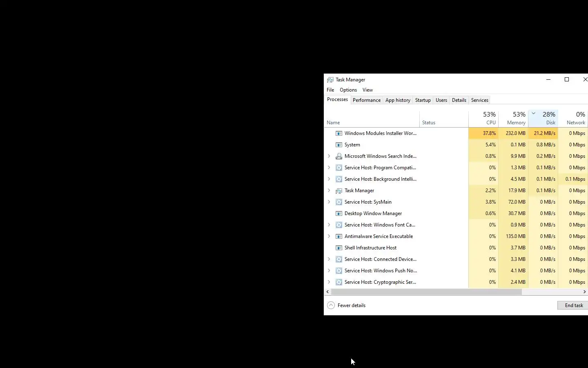Expand Service Host: Connected Devices group
Screen dimensions: 588x368
pyautogui.click(x=329, y=259)
